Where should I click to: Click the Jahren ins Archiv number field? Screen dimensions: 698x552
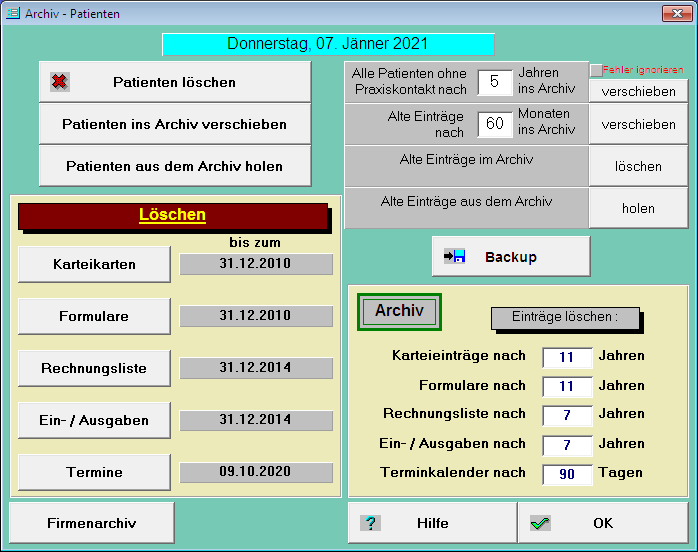pyautogui.click(x=494, y=82)
